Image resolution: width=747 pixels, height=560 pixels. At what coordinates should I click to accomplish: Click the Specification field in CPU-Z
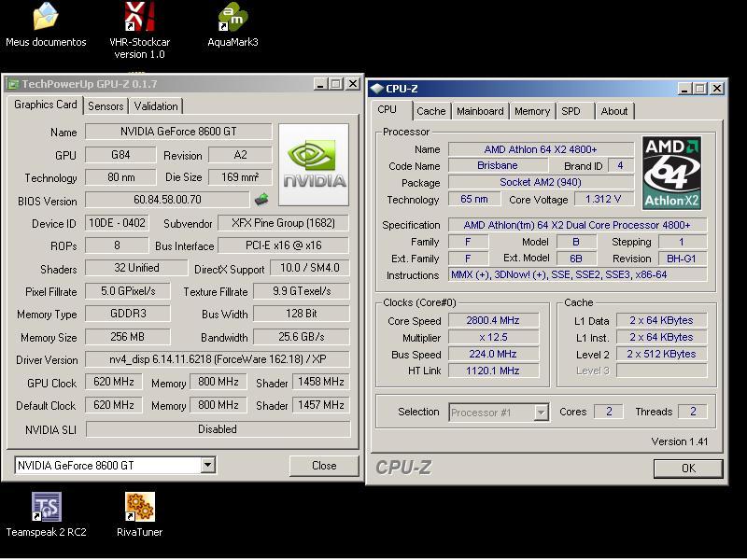tap(577, 225)
